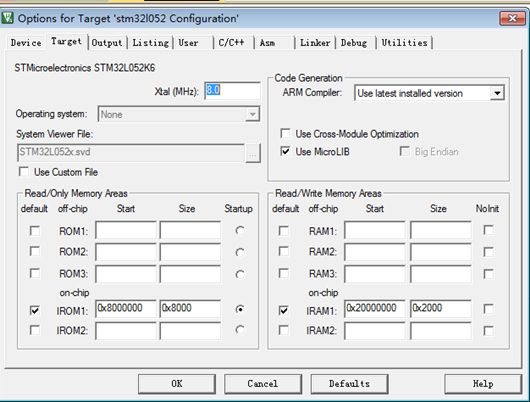Switch to the Asm tab

(267, 43)
